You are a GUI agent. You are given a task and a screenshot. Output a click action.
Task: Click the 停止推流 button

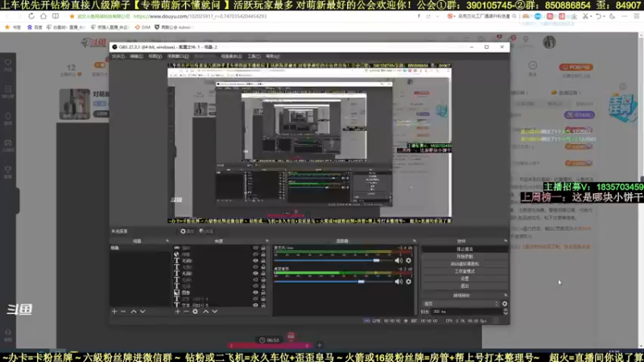coord(464,249)
